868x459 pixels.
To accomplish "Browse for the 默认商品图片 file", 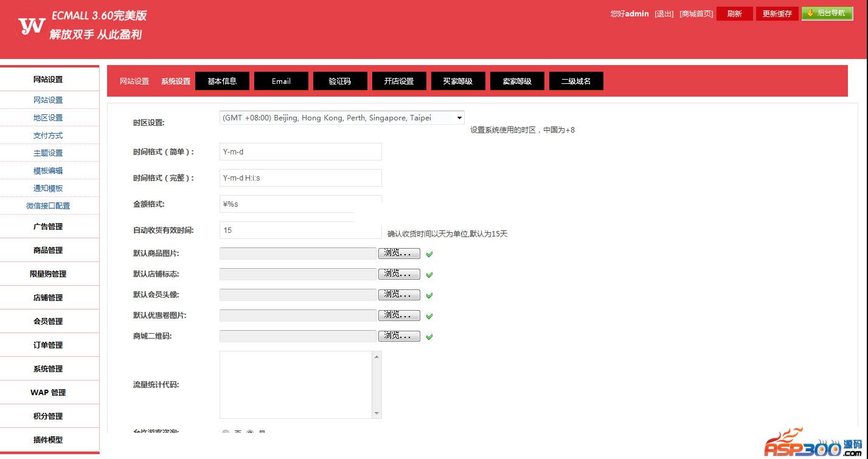I will (x=399, y=253).
